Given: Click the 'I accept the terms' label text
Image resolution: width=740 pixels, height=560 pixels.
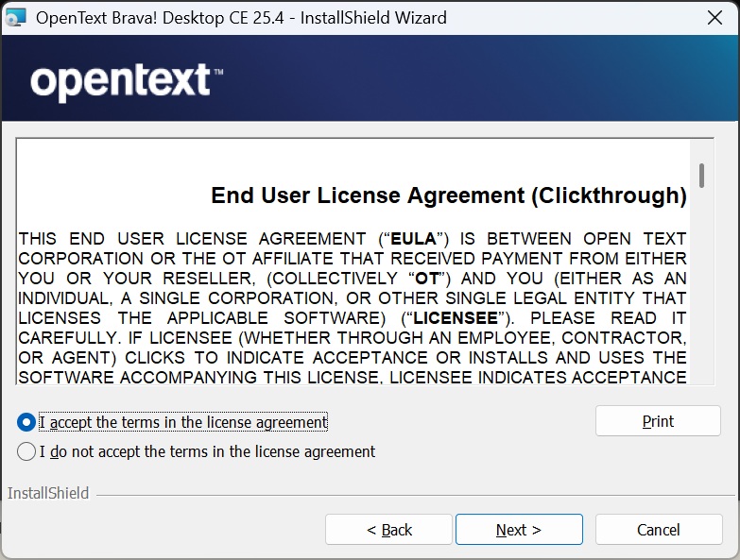Looking at the screenshot, I should pyautogui.click(x=183, y=422).
